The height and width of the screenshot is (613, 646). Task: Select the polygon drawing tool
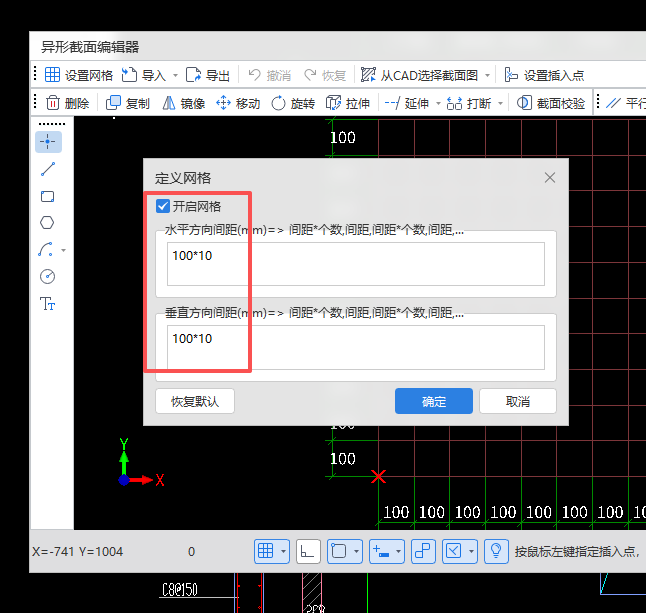click(x=47, y=222)
